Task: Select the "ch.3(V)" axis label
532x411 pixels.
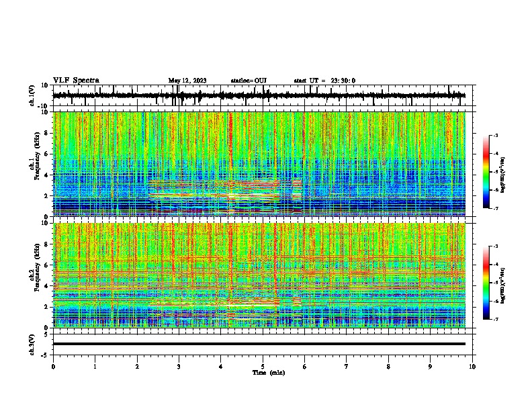Action: click(32, 345)
